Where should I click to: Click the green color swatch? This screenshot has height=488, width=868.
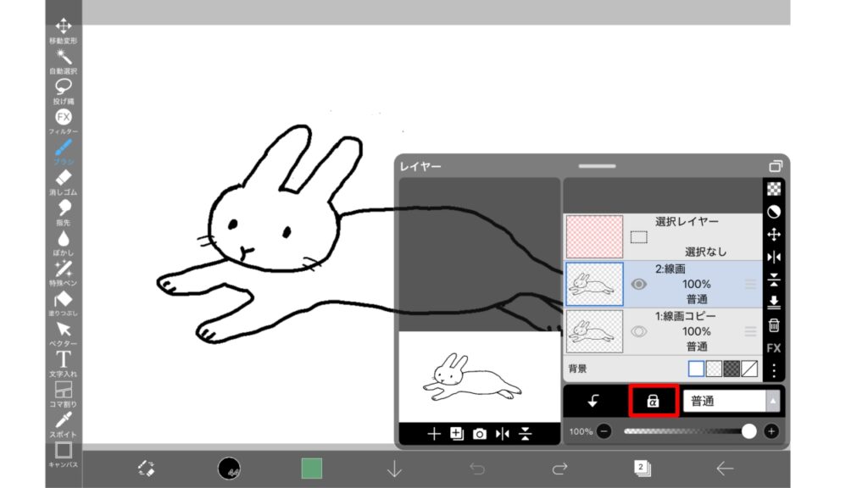(x=312, y=468)
